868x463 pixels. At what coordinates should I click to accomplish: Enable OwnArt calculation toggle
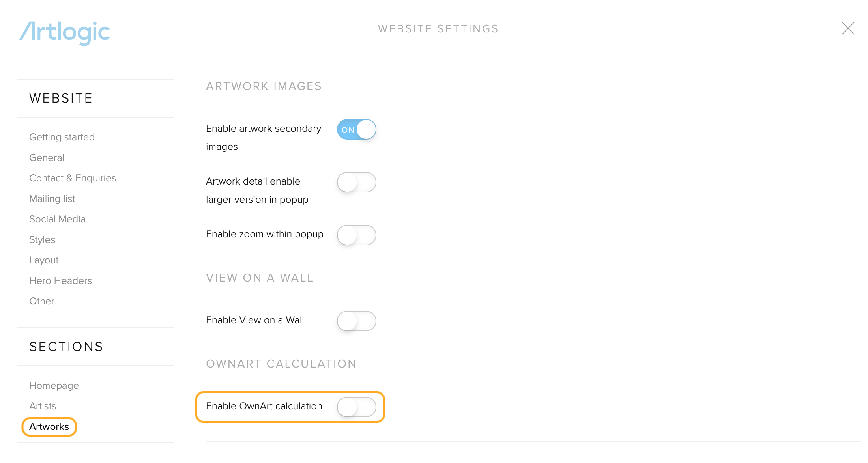[x=356, y=407]
